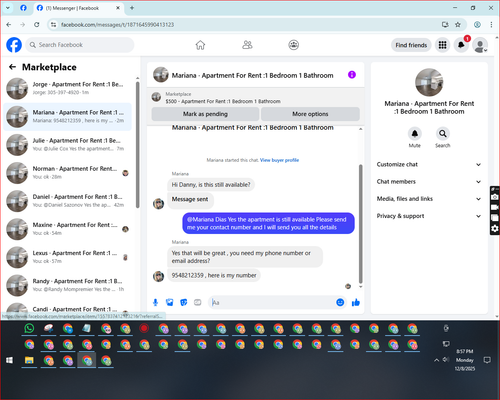500x400 pixels.
Task: Search in conversation magnifier icon
Action: tap(442, 134)
